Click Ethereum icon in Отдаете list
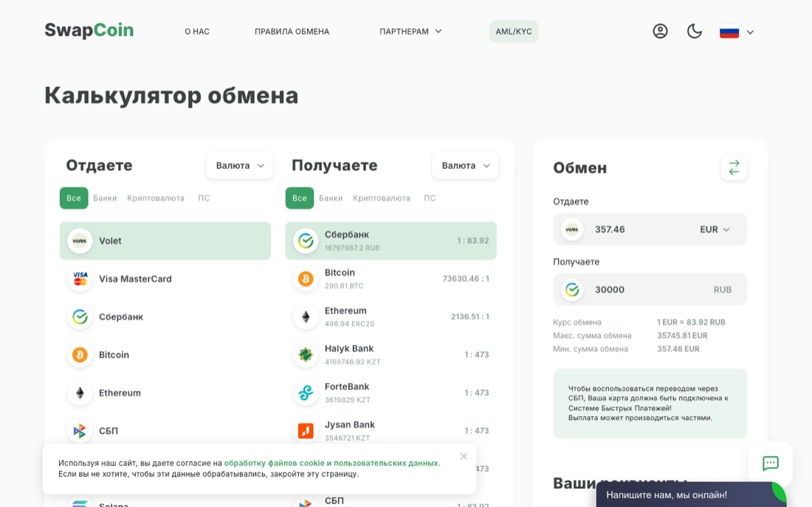The image size is (812, 507). point(80,393)
